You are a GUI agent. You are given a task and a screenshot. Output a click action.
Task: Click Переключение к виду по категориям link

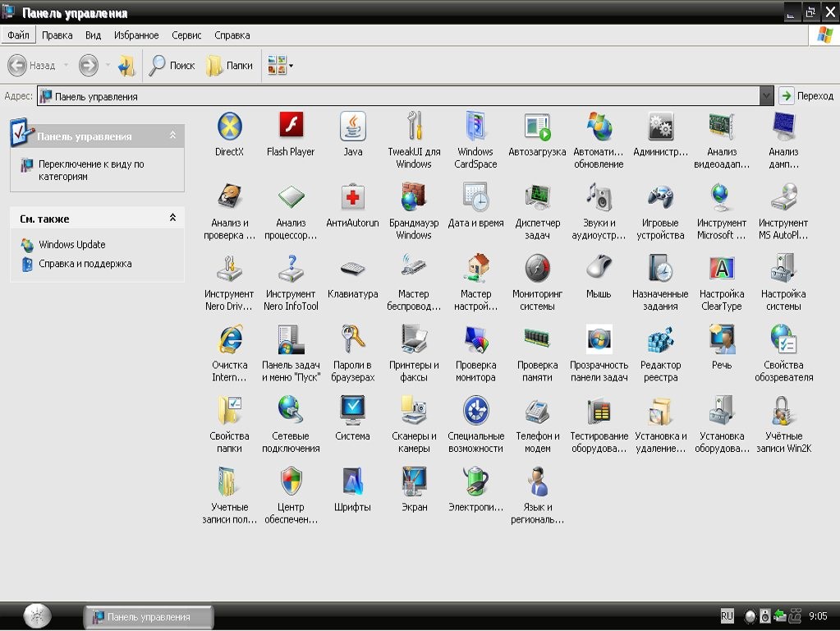91,170
